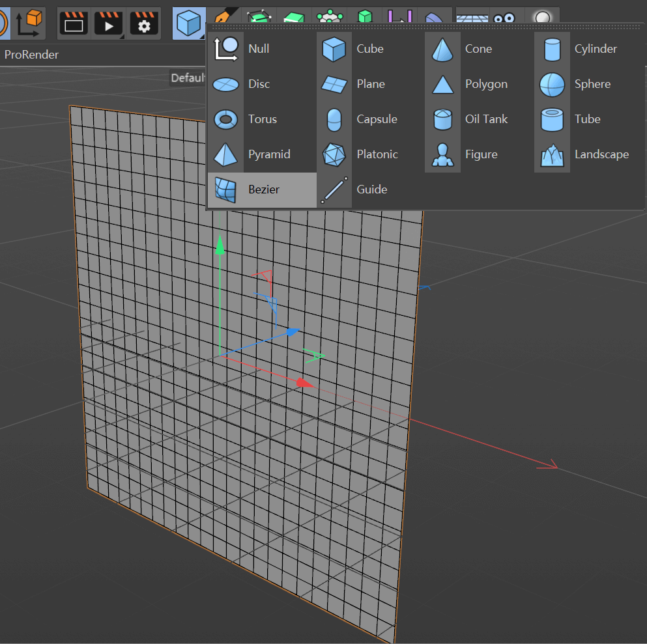The height and width of the screenshot is (644, 647).
Task: Select the Spline Pen tool icon
Action: pos(225,15)
